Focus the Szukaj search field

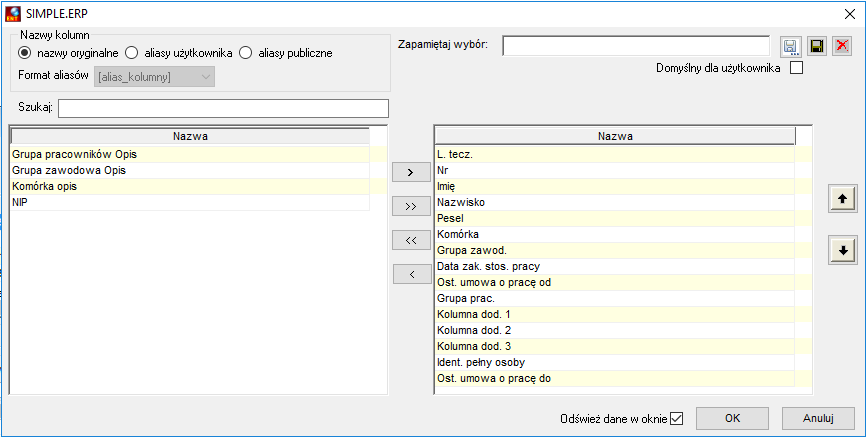(223, 108)
